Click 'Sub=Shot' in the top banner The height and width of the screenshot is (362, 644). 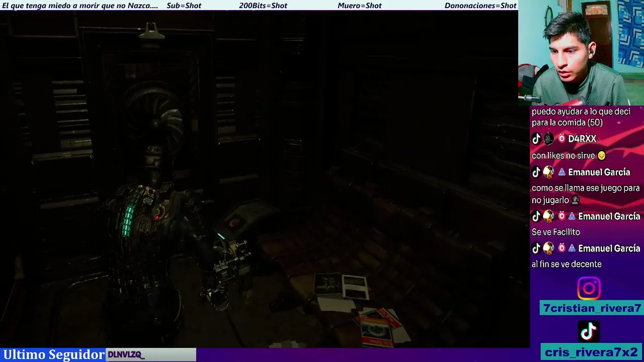click(x=184, y=6)
